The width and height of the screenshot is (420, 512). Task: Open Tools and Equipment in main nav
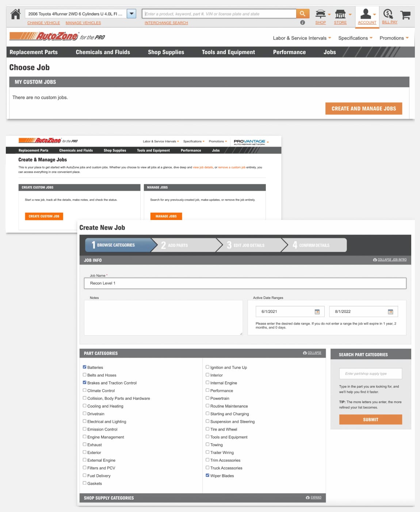229,52
